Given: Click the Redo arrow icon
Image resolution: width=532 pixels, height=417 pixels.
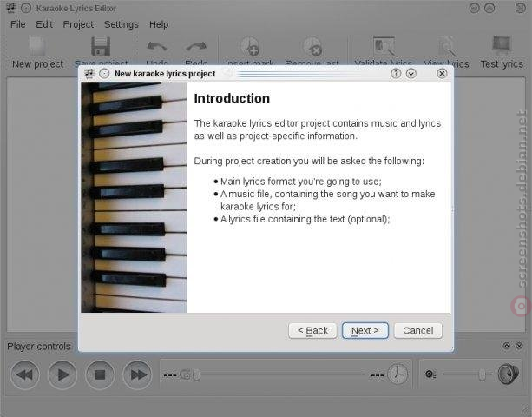Looking at the screenshot, I should [196, 47].
